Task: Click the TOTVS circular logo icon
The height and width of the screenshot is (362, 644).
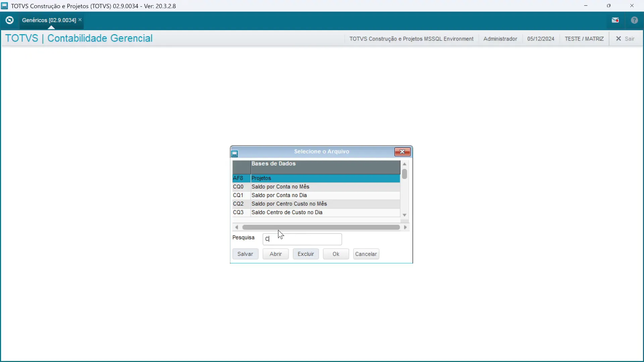Action: 10,20
